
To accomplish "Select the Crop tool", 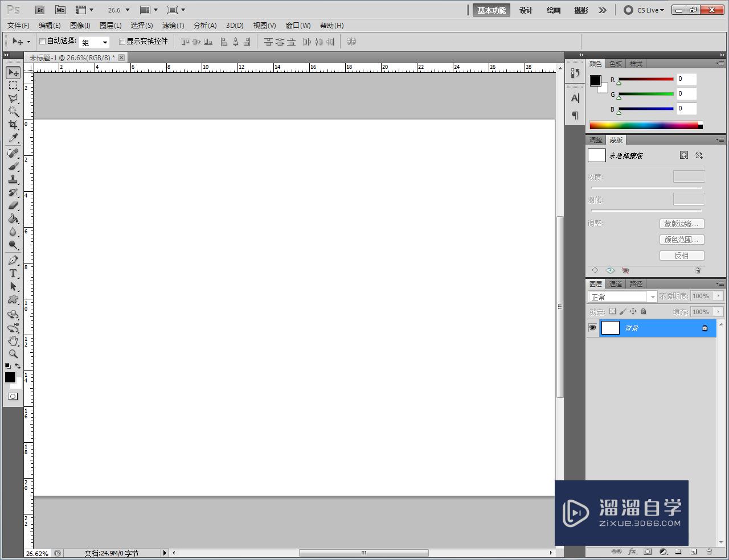I will point(13,125).
